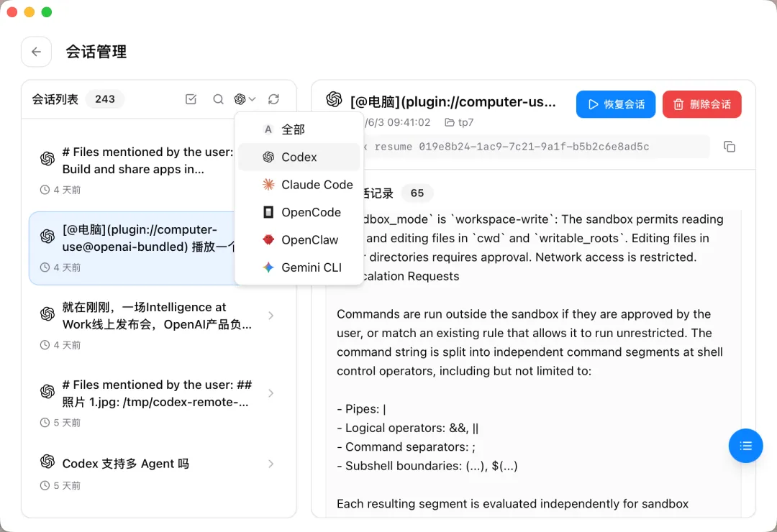Expand chevron on Intelligence at Work session
The image size is (777, 532).
pyautogui.click(x=271, y=316)
